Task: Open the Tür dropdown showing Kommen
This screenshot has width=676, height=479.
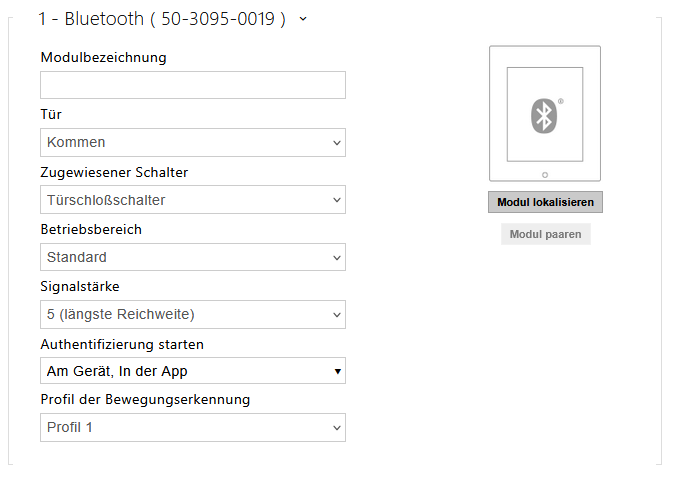Action: pos(193,143)
